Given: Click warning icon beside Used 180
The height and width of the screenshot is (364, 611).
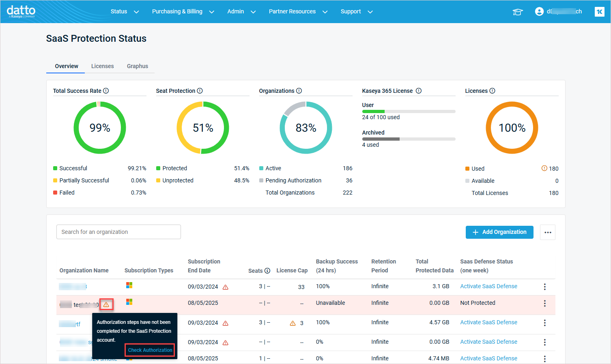Looking at the screenshot, I should (544, 168).
